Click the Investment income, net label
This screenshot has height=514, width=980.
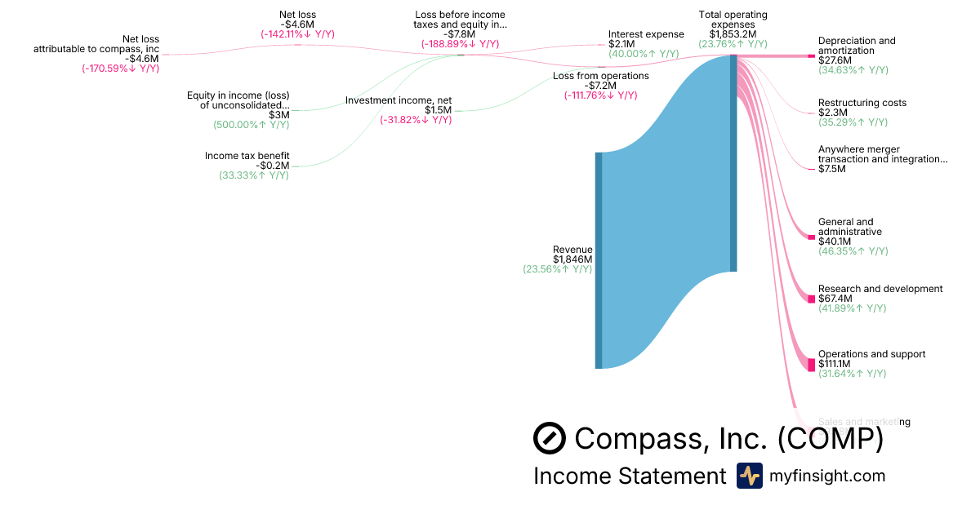(398, 100)
